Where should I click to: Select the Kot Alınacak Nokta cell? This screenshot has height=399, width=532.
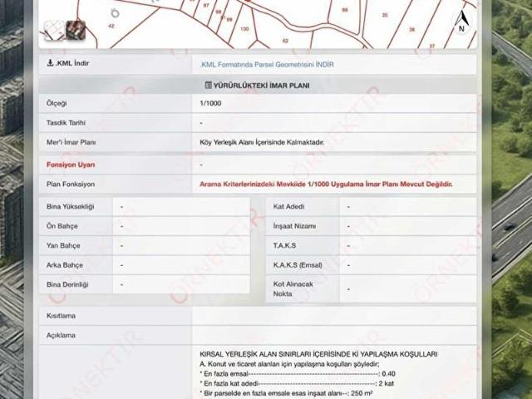pyautogui.click(x=293, y=288)
